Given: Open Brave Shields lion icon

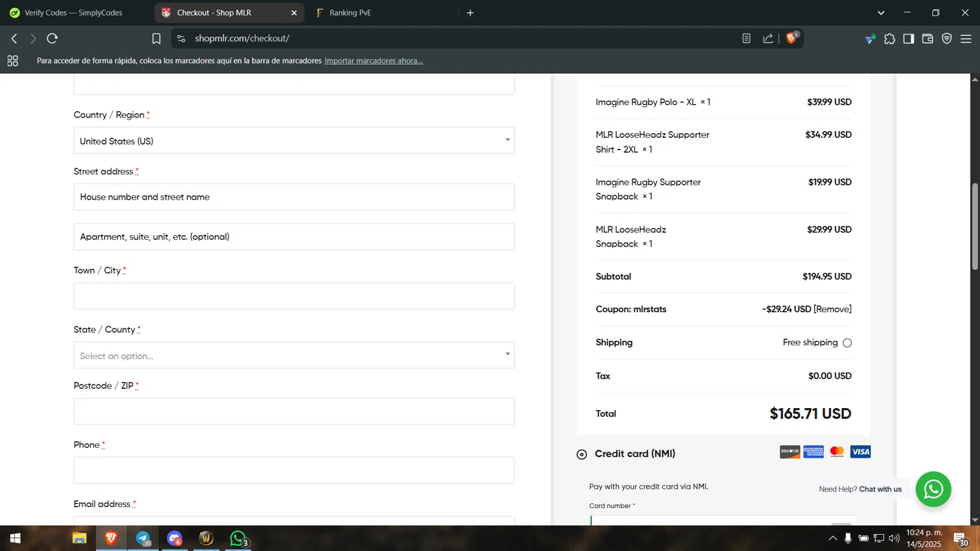Looking at the screenshot, I should [x=791, y=38].
